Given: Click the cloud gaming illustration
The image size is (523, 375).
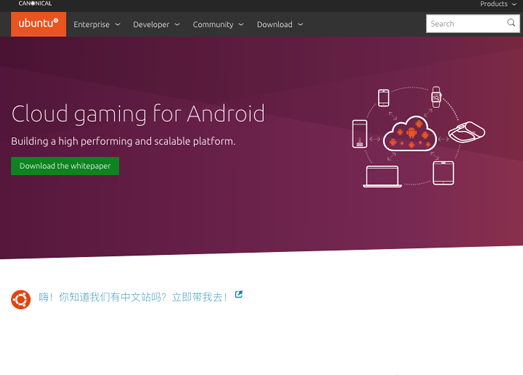Looking at the screenshot, I should click(x=418, y=137).
